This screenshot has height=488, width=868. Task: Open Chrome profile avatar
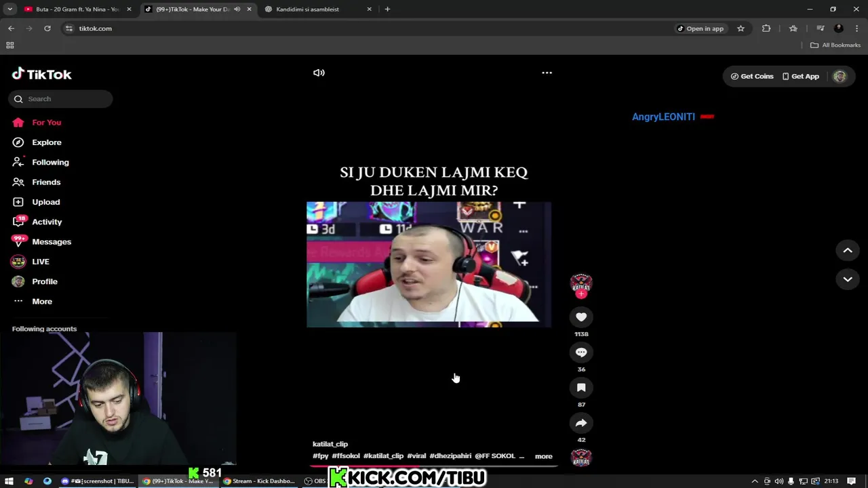(839, 28)
